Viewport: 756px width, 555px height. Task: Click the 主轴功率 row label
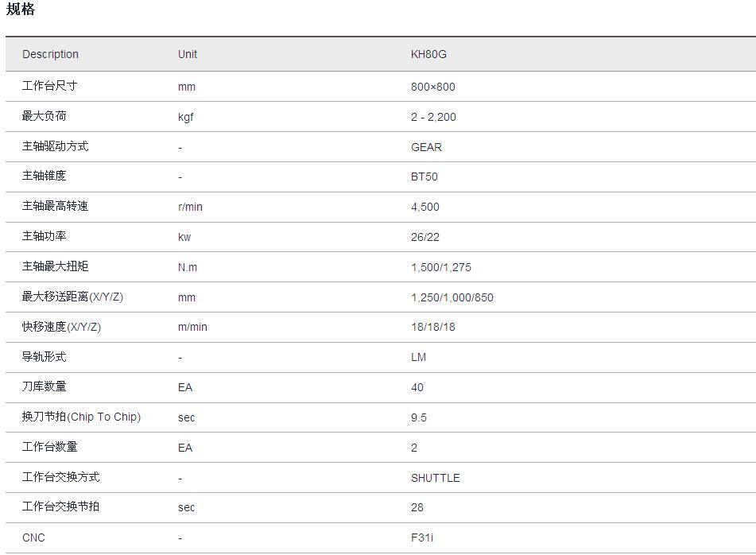coord(44,236)
